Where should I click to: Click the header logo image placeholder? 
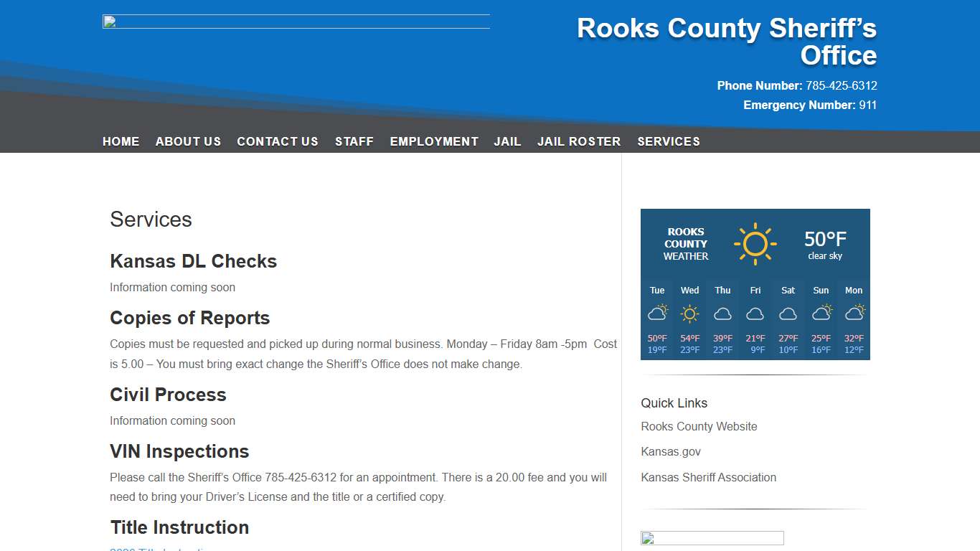(296, 21)
